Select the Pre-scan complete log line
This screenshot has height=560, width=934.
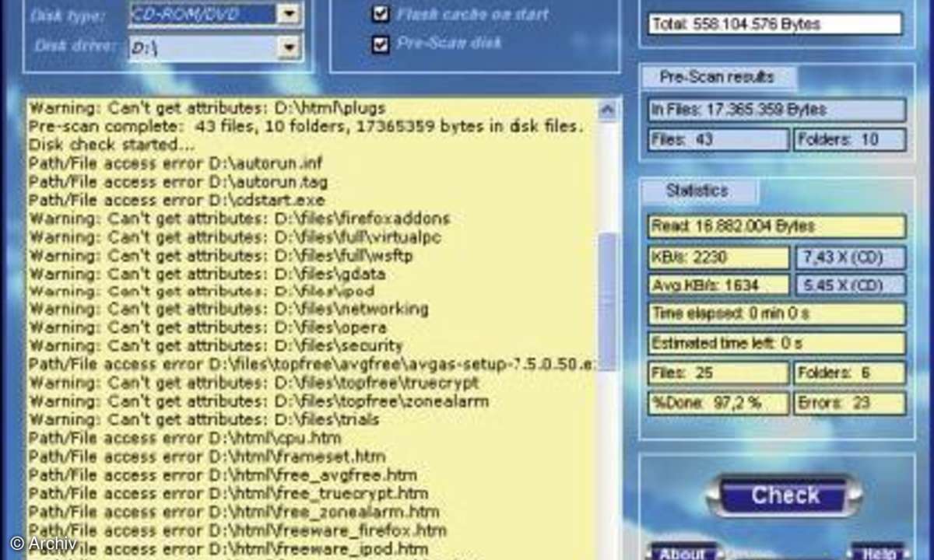306,127
